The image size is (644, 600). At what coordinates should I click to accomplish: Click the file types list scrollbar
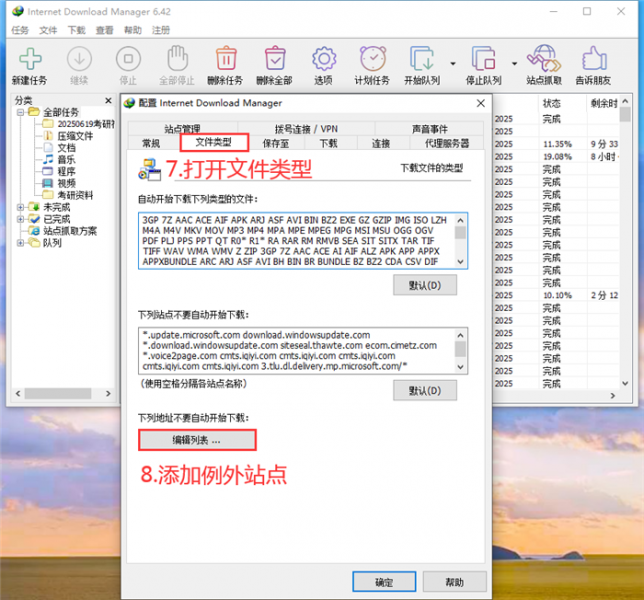click(x=460, y=240)
